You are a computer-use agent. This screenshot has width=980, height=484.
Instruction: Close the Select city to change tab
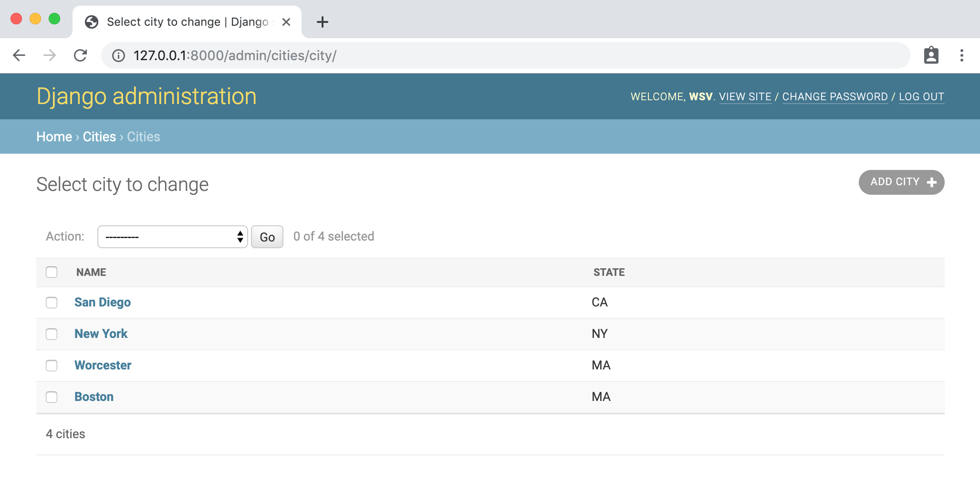click(x=286, y=22)
